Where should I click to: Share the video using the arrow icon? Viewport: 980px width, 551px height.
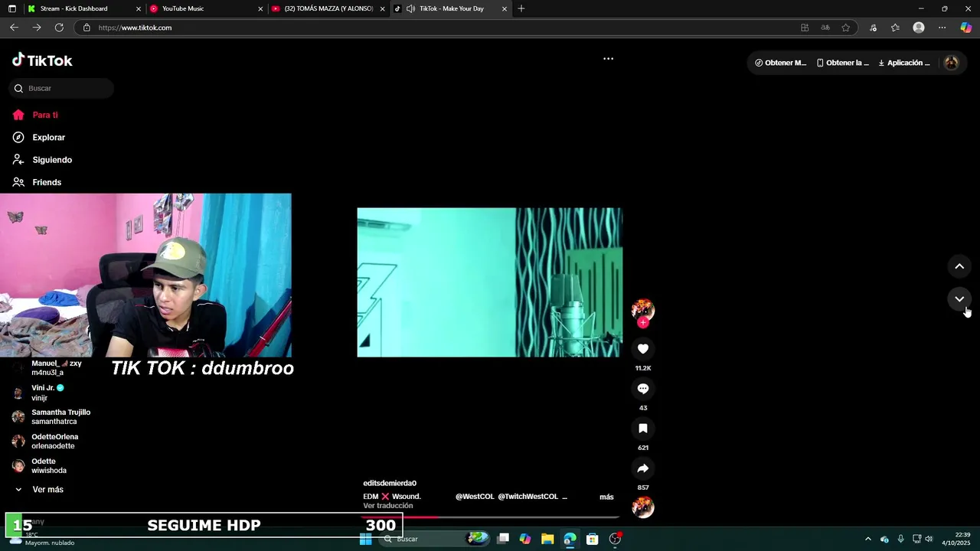tap(643, 468)
